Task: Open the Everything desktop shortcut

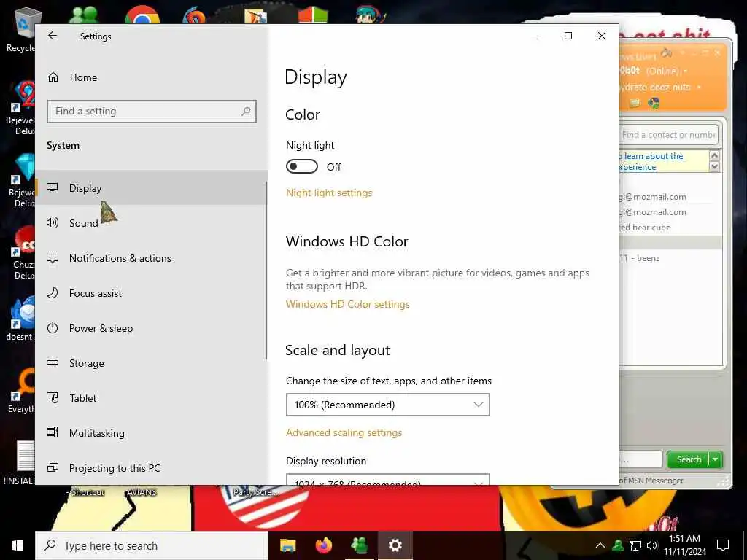Action: pos(22,391)
